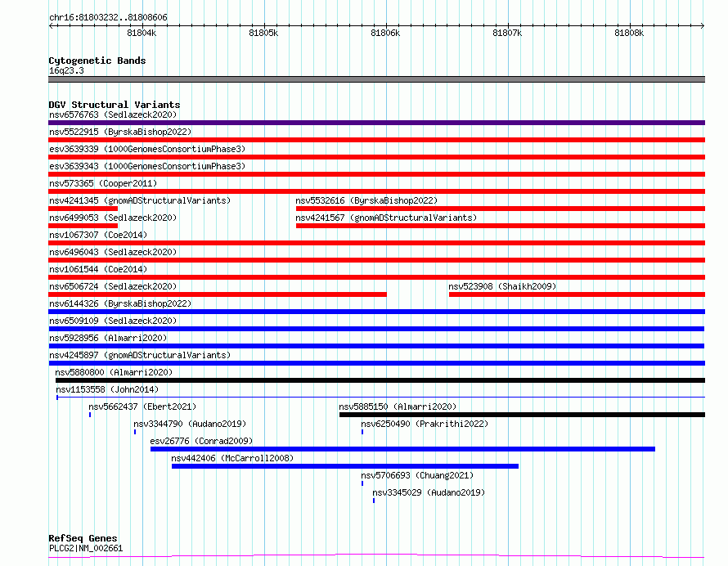Open the nsv1153558 (John2014) label
Image resolution: width=728 pixels, height=566 pixels.
click(x=107, y=389)
